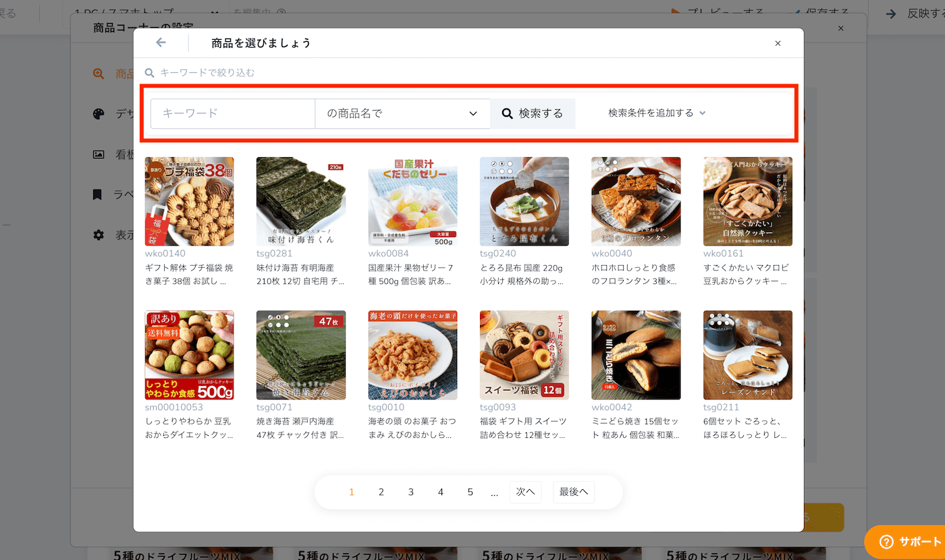Click product code wko0161
This screenshot has width=945, height=560.
pyautogui.click(x=723, y=254)
